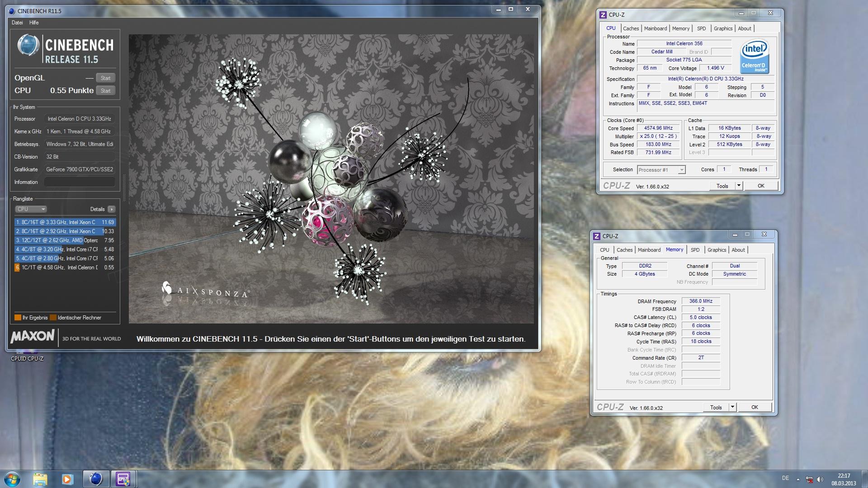The height and width of the screenshot is (488, 868).
Task: Switch to About tab in upper CPU-Z window
Action: 745,28
